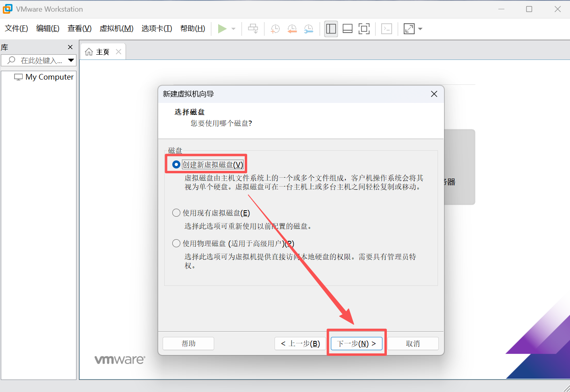The height and width of the screenshot is (392, 570).
Task: Click the 上一步(B) back button
Action: point(300,343)
